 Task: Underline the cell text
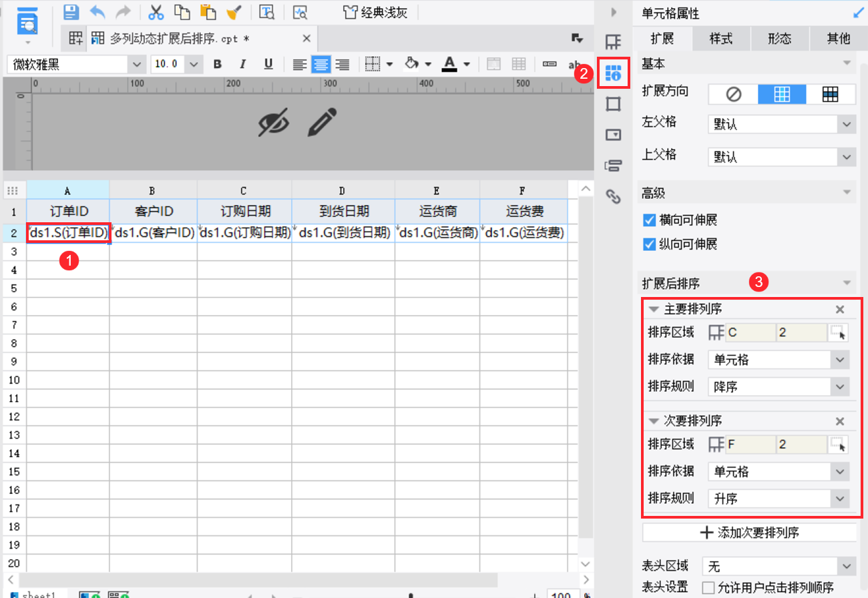click(x=268, y=64)
